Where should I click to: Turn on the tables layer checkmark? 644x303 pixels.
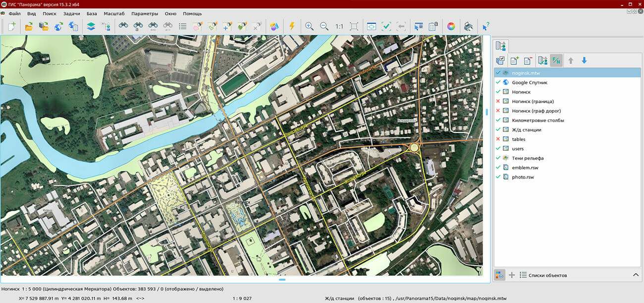click(498, 139)
